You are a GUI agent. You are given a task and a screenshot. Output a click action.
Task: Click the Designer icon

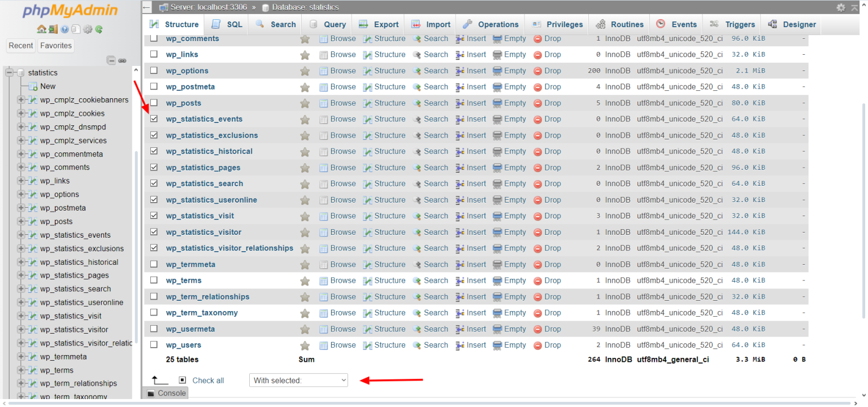point(772,24)
